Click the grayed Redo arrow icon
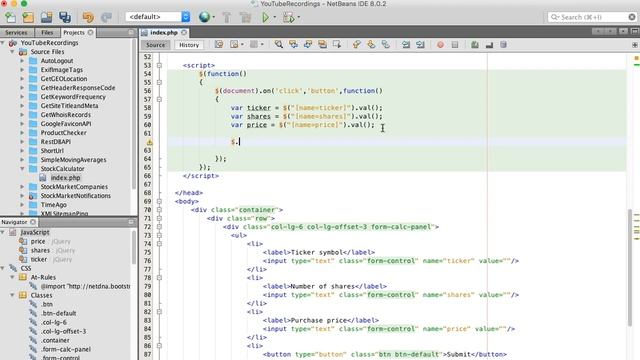640x360 pixels. (x=107, y=17)
